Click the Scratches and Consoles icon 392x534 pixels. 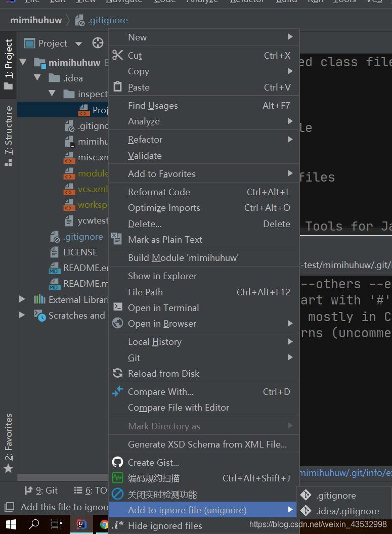(x=40, y=316)
